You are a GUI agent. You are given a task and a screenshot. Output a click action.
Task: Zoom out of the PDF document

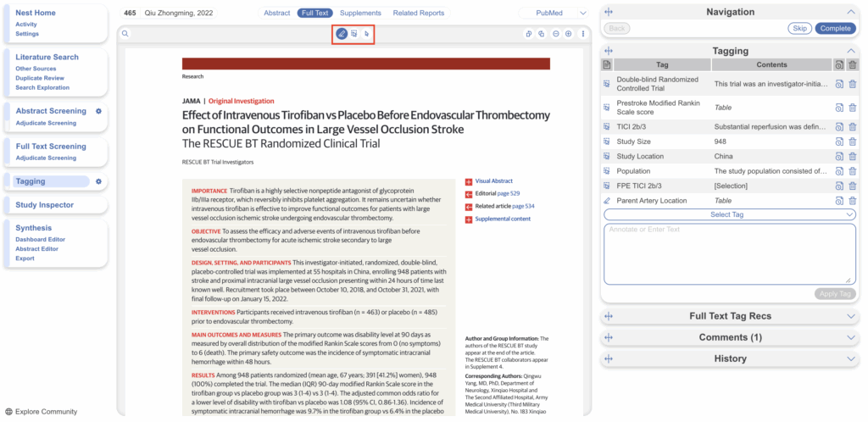555,34
